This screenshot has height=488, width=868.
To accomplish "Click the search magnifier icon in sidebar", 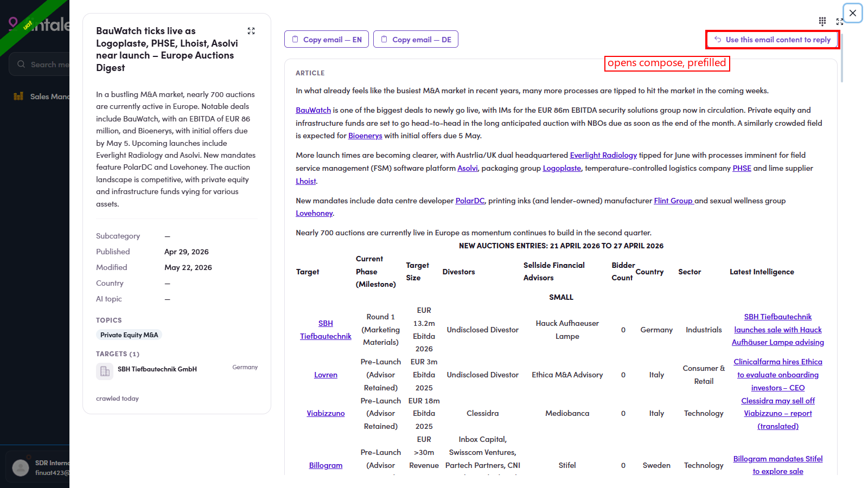I will (x=21, y=64).
